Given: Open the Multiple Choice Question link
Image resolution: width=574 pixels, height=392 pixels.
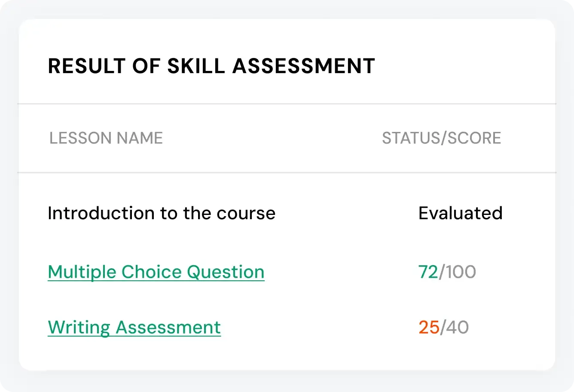Looking at the screenshot, I should click(156, 272).
